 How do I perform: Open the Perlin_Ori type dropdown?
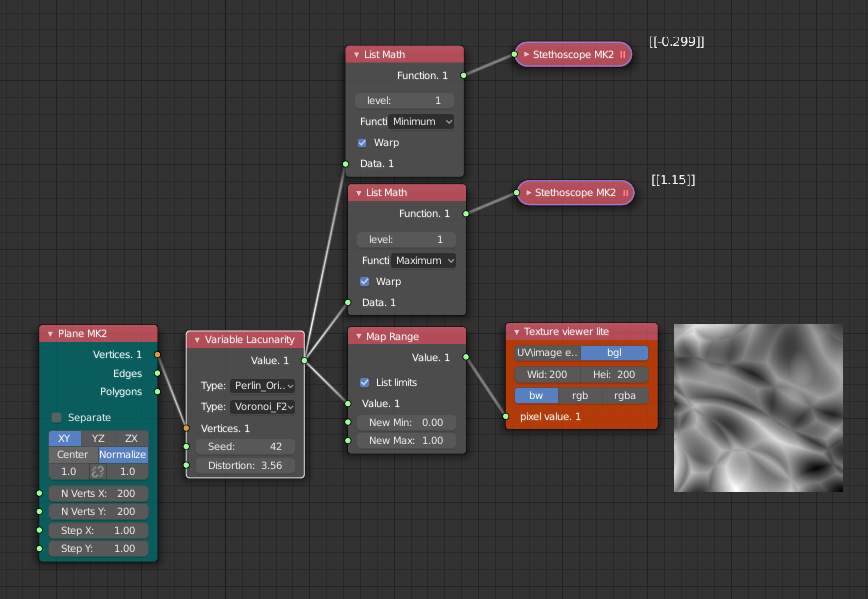(262, 385)
